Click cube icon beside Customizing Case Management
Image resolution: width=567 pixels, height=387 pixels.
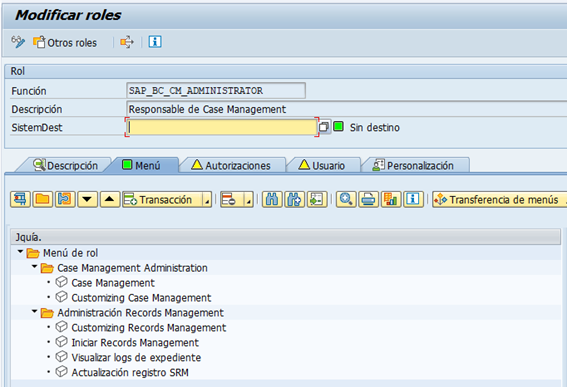click(x=61, y=297)
